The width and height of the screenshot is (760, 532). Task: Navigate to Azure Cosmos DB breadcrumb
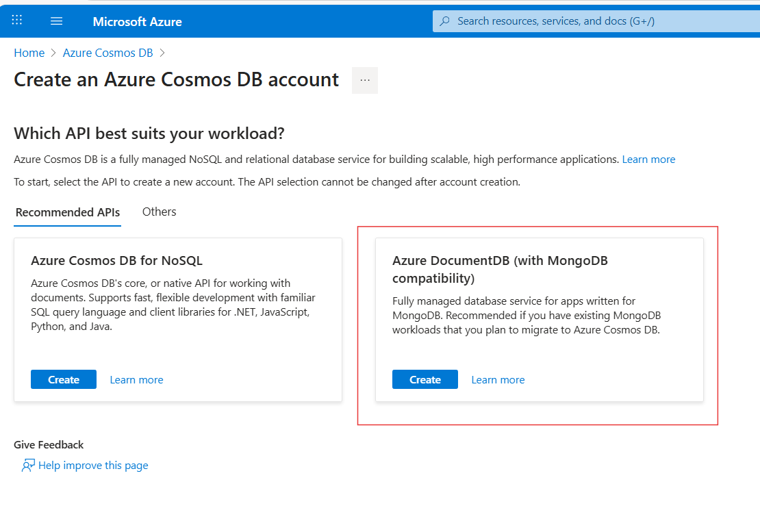pyautogui.click(x=108, y=53)
